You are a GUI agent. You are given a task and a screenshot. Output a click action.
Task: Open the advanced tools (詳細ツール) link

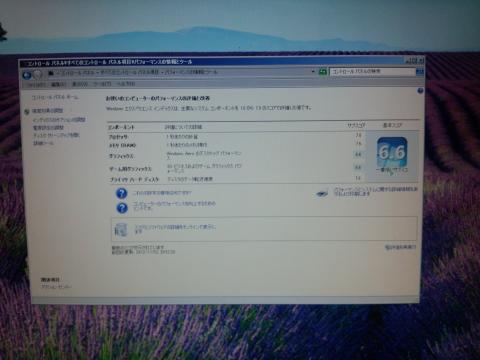[43, 143]
